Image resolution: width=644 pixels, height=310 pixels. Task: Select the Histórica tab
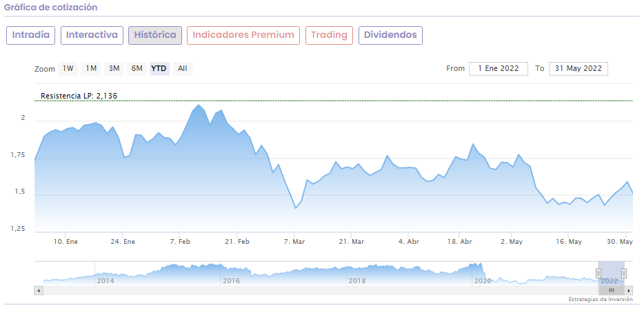[x=155, y=35]
